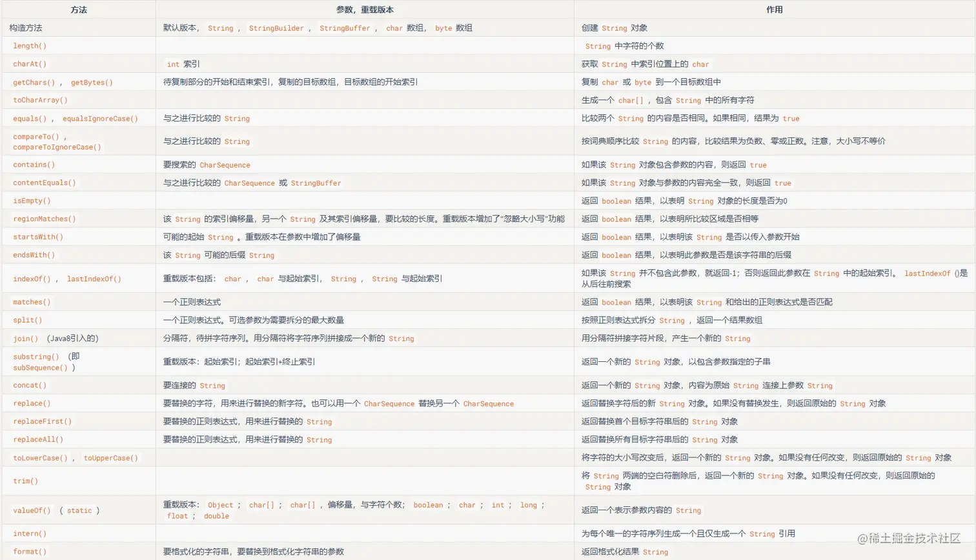Click the replaceFirst() method name
Viewport: 976px width, 560px height.
(x=43, y=421)
